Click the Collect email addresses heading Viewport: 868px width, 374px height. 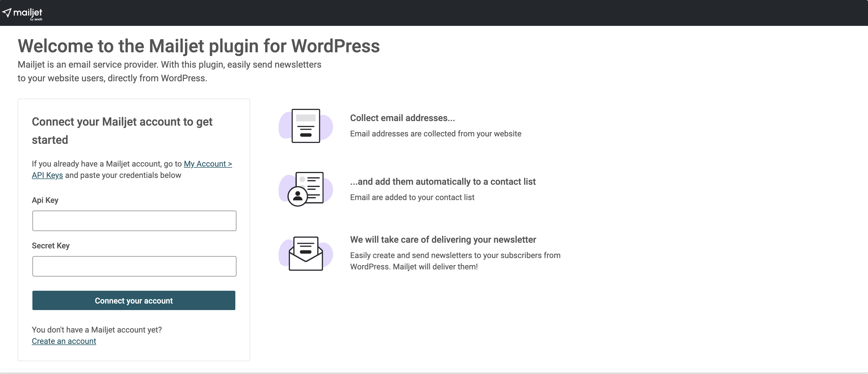click(x=402, y=118)
